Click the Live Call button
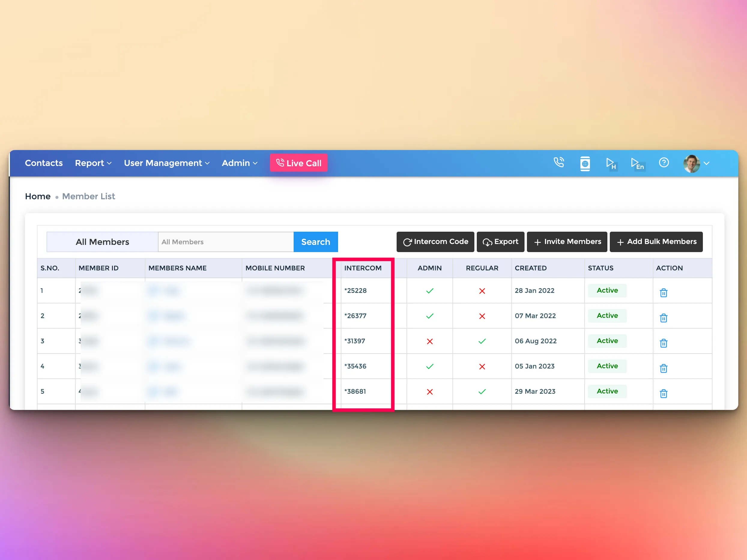 pos(298,163)
